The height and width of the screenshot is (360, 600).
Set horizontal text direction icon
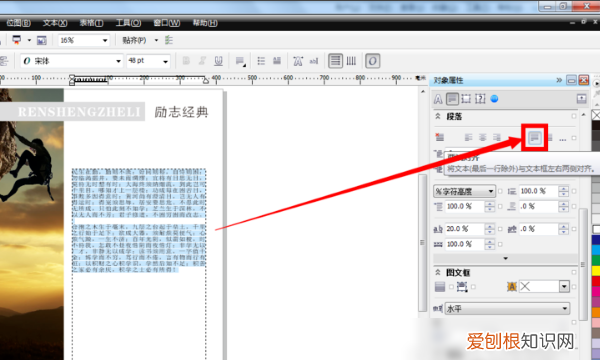click(x=335, y=61)
